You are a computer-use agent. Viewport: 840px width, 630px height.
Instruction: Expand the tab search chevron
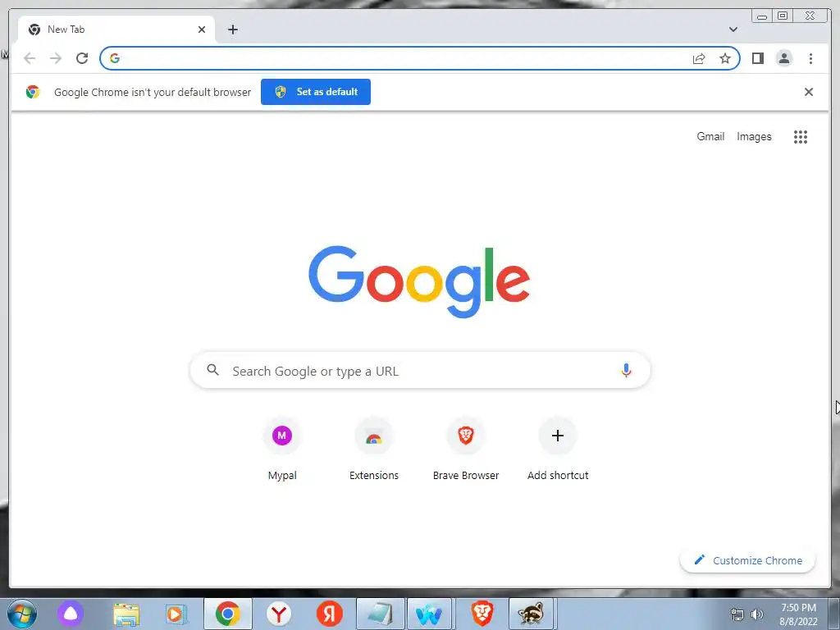pyautogui.click(x=733, y=30)
